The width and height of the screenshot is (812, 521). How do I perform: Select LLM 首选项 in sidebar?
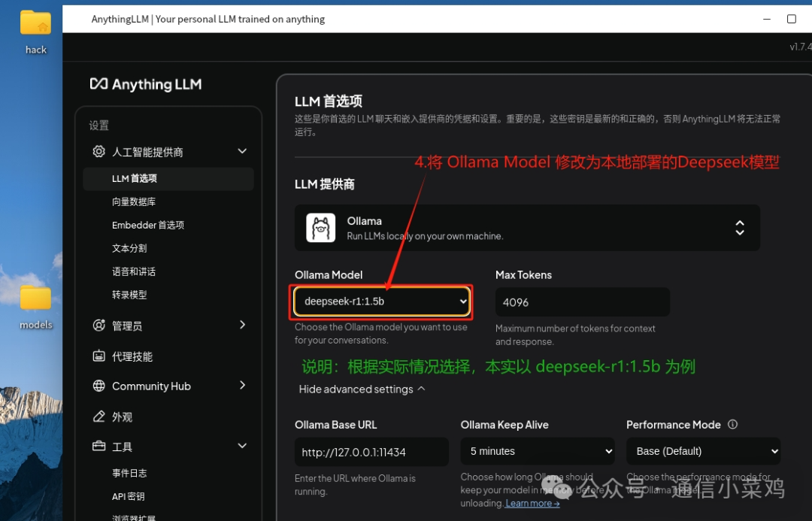coord(168,179)
